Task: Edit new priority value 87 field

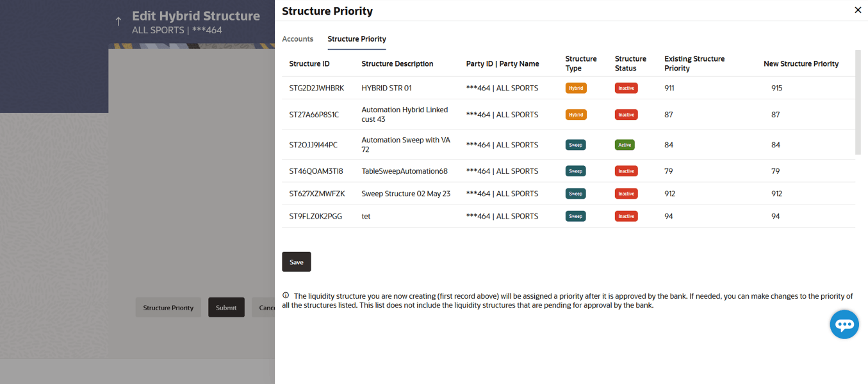Action: (x=776, y=115)
